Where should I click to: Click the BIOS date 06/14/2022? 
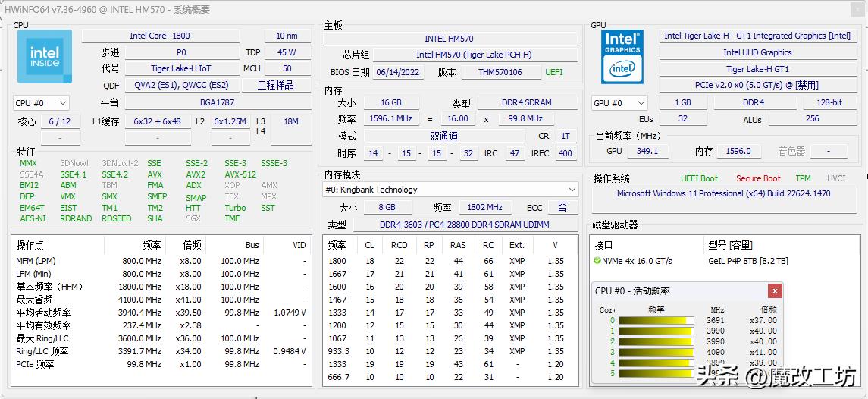[398, 73]
